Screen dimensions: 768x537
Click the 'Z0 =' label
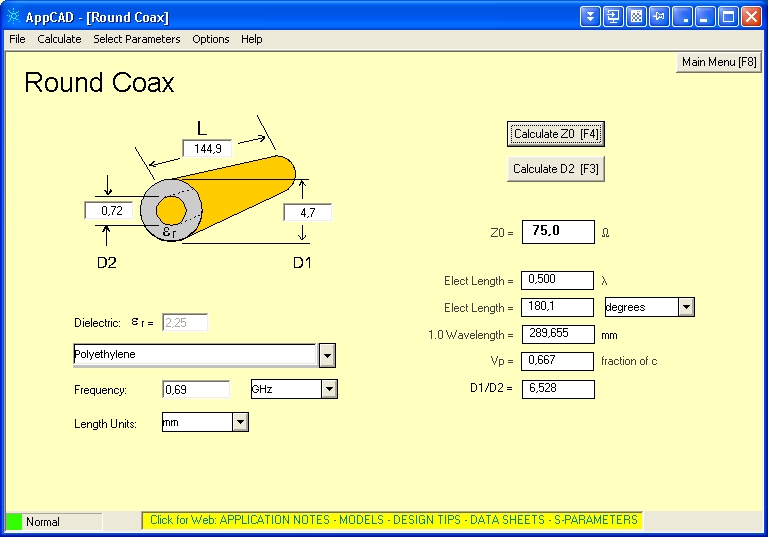(x=502, y=233)
